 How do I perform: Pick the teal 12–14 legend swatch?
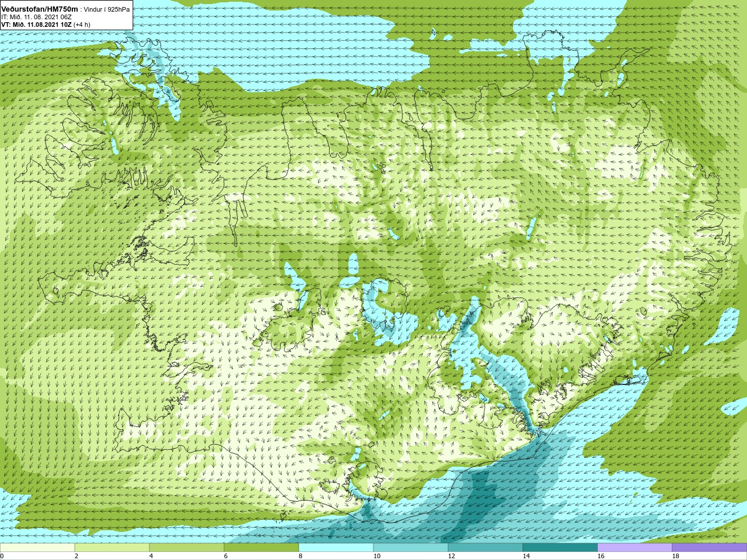click(486, 548)
